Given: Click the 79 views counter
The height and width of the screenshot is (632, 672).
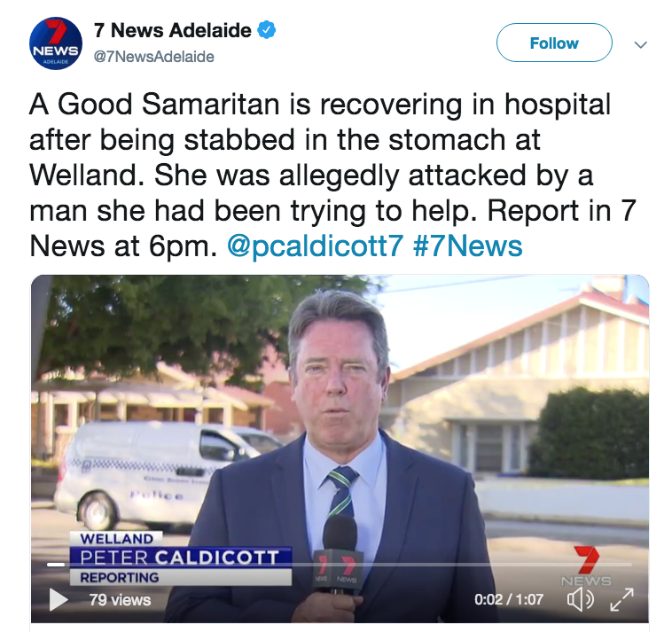Looking at the screenshot, I should 120,600.
